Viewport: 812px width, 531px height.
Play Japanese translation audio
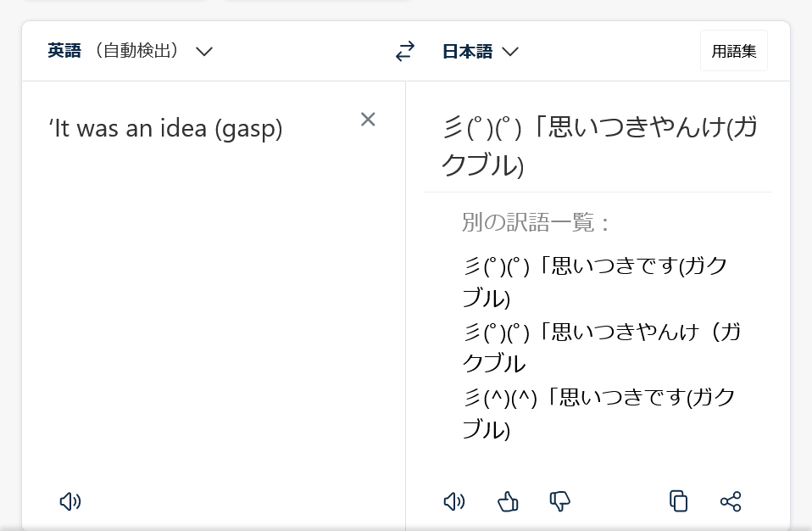coord(454,501)
